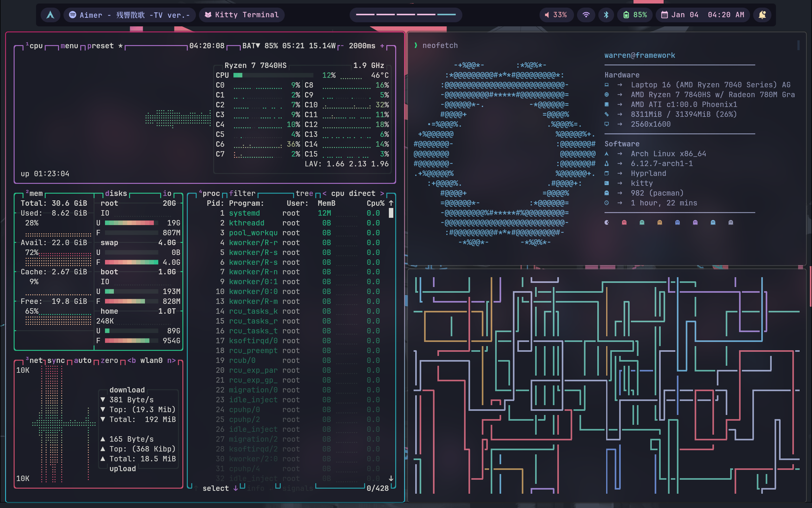
Task: Click the Cpu% column header
Action: click(x=376, y=203)
